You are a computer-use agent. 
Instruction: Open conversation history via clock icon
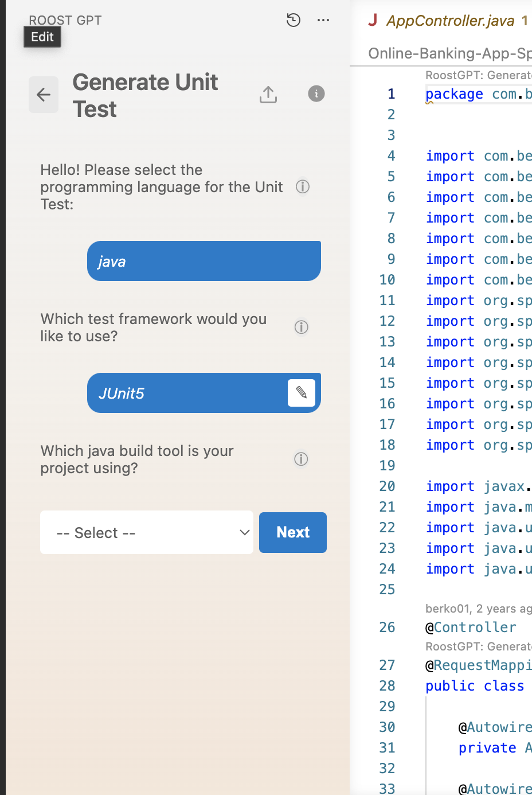point(293,20)
